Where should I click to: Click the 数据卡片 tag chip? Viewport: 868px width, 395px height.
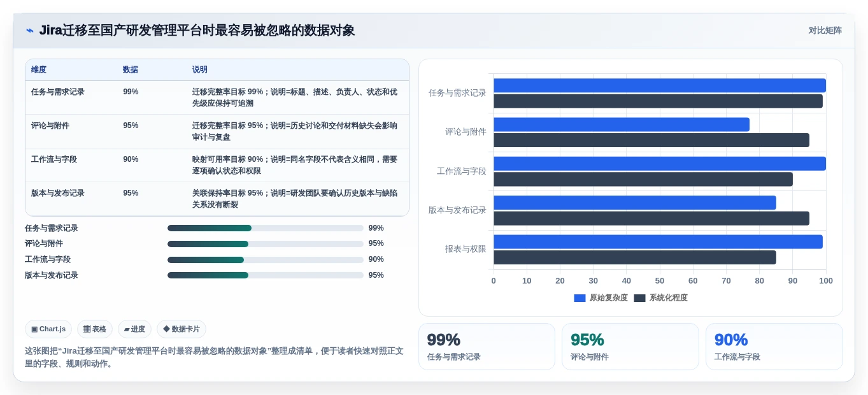click(x=181, y=329)
